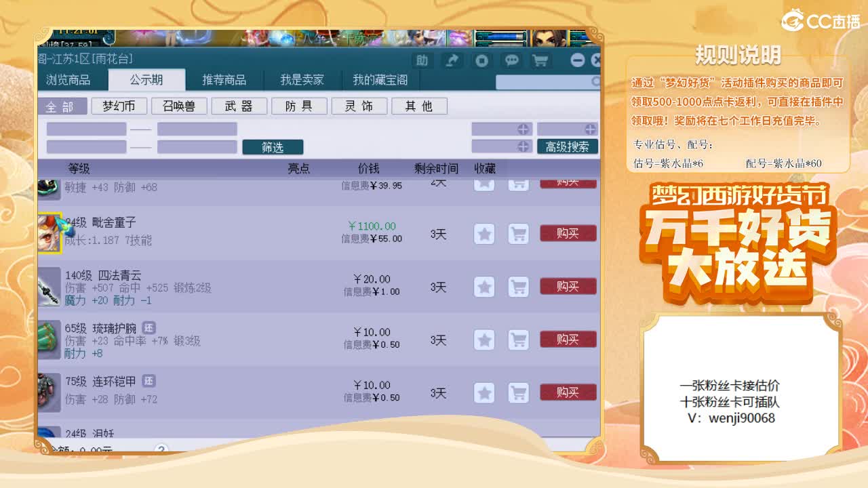Click the range maximum field beside 筛选
Image resolution: width=868 pixels, height=488 pixels.
pyautogui.click(x=197, y=147)
